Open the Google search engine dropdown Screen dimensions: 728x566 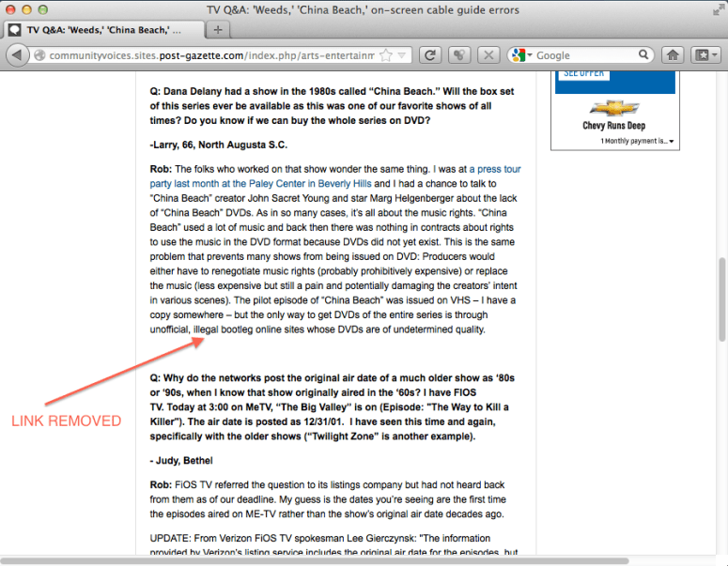point(521,55)
